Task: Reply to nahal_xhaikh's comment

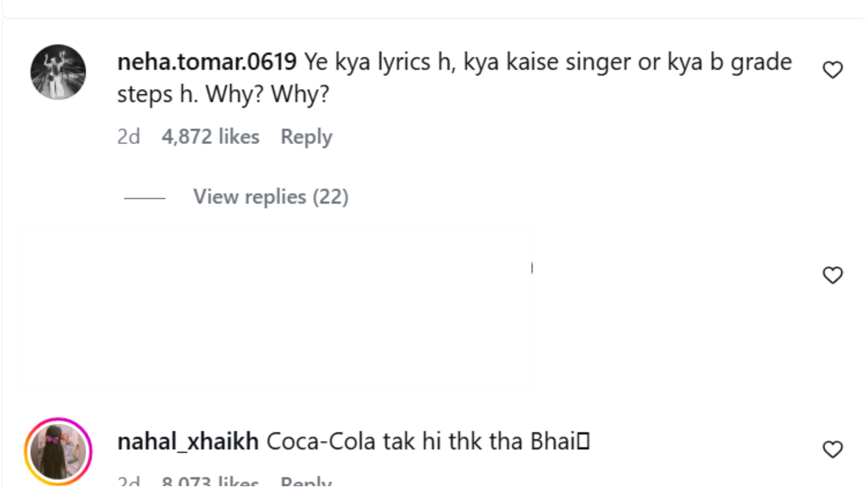Action: coord(306,482)
